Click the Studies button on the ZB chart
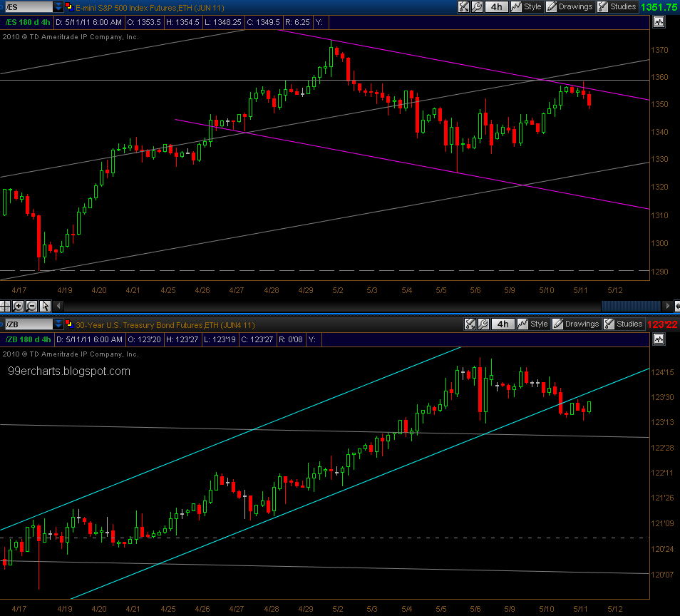680x616 pixels. [x=624, y=324]
